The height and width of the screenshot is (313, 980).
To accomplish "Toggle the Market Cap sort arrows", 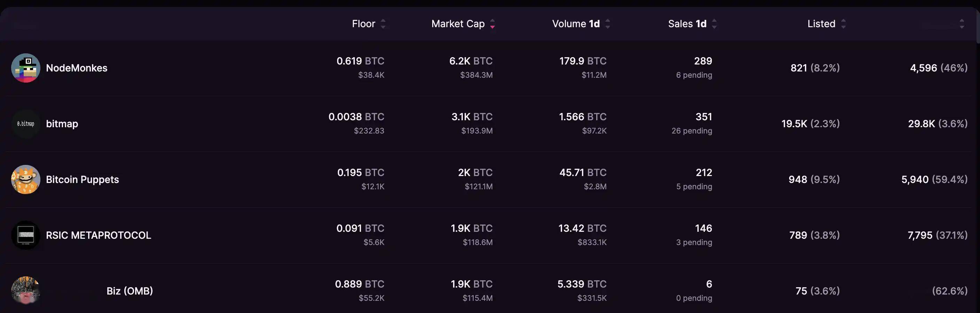I will (x=492, y=24).
